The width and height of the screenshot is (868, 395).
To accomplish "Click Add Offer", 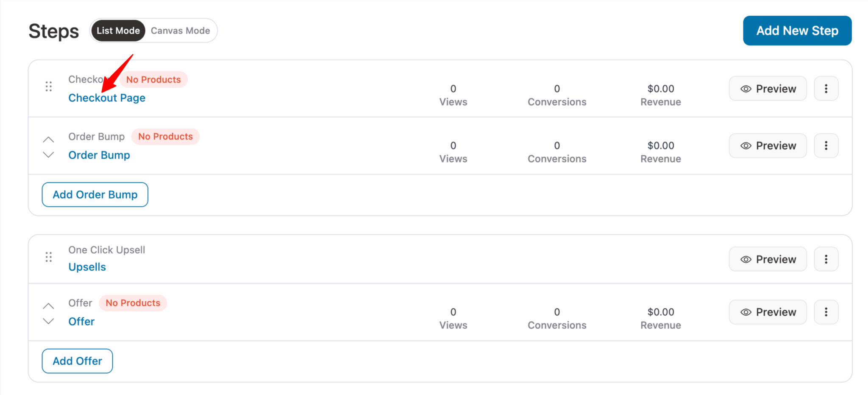I will point(77,361).
